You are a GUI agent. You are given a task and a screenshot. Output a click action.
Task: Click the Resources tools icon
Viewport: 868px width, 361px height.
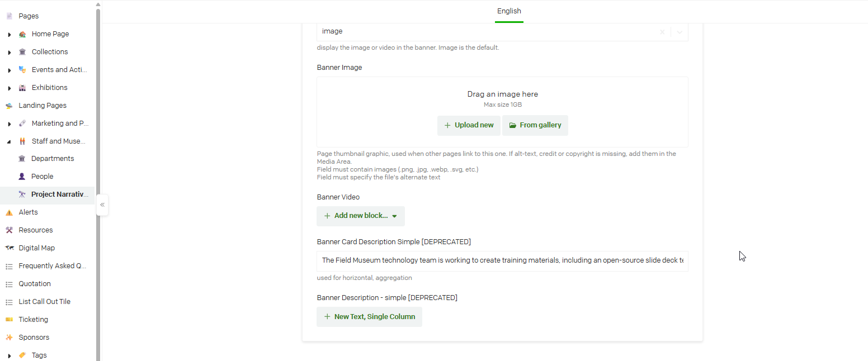point(9,230)
